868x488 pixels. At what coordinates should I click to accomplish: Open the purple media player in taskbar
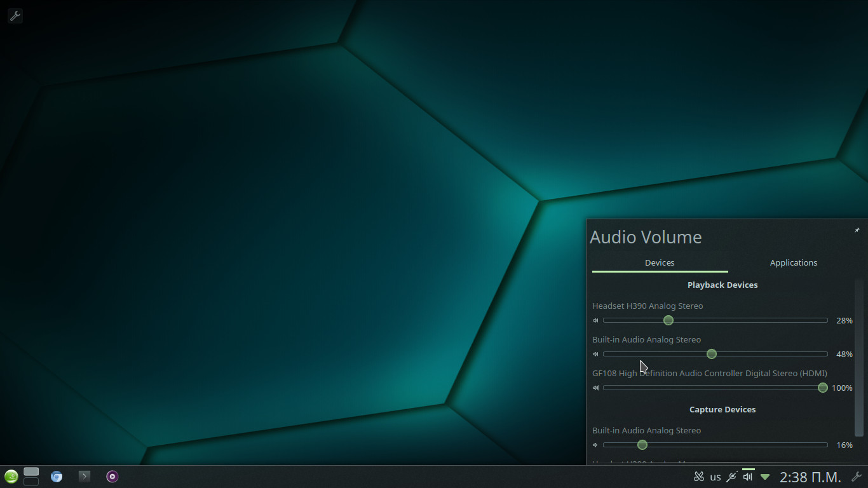[x=112, y=477]
